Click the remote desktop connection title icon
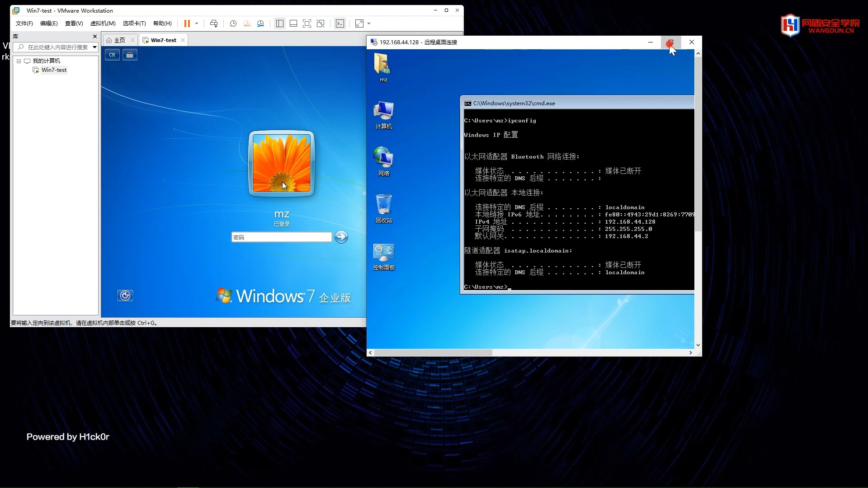 (374, 42)
